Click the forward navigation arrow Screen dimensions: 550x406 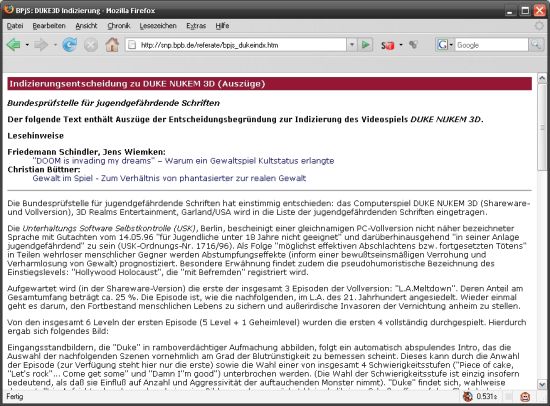[41, 45]
